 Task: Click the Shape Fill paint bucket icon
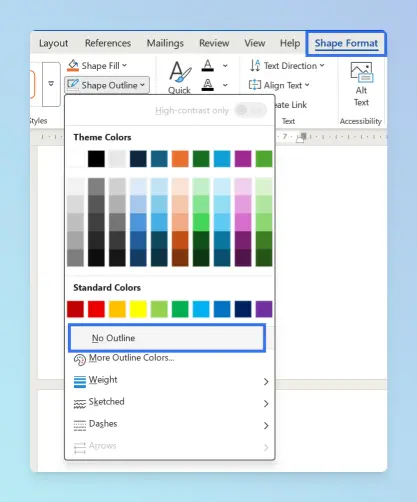click(73, 65)
